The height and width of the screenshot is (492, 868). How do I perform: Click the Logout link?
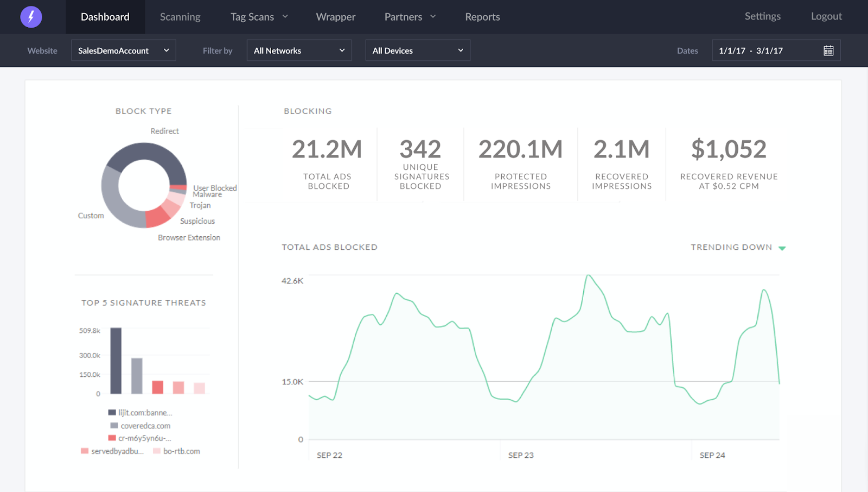click(826, 16)
